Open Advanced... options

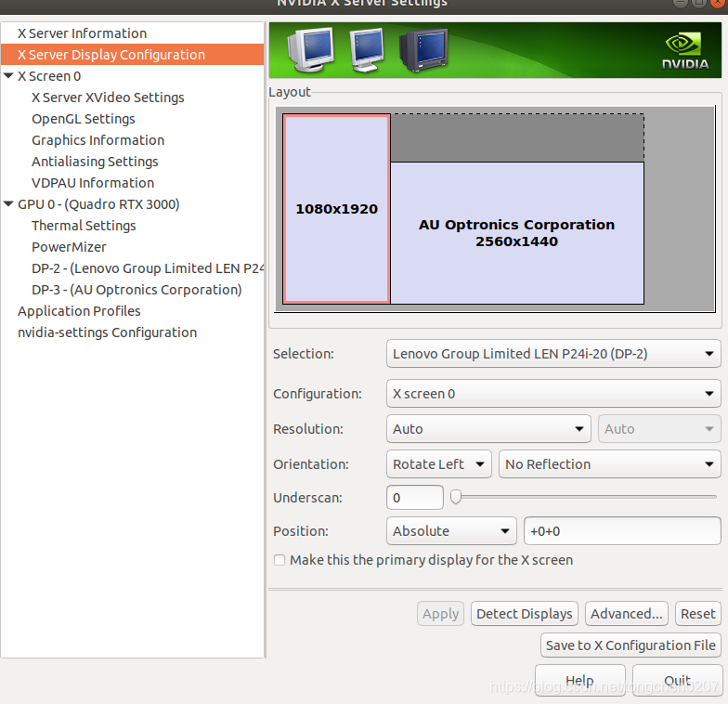[626, 614]
